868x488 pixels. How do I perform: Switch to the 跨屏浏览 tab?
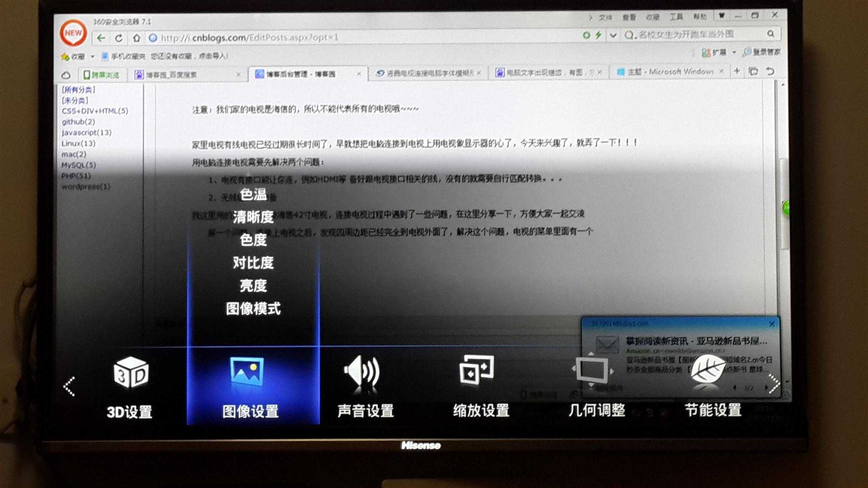(102, 75)
